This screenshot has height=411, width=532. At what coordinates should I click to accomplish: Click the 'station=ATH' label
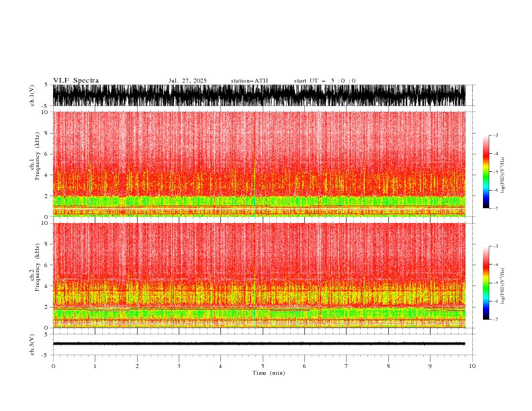pos(249,81)
